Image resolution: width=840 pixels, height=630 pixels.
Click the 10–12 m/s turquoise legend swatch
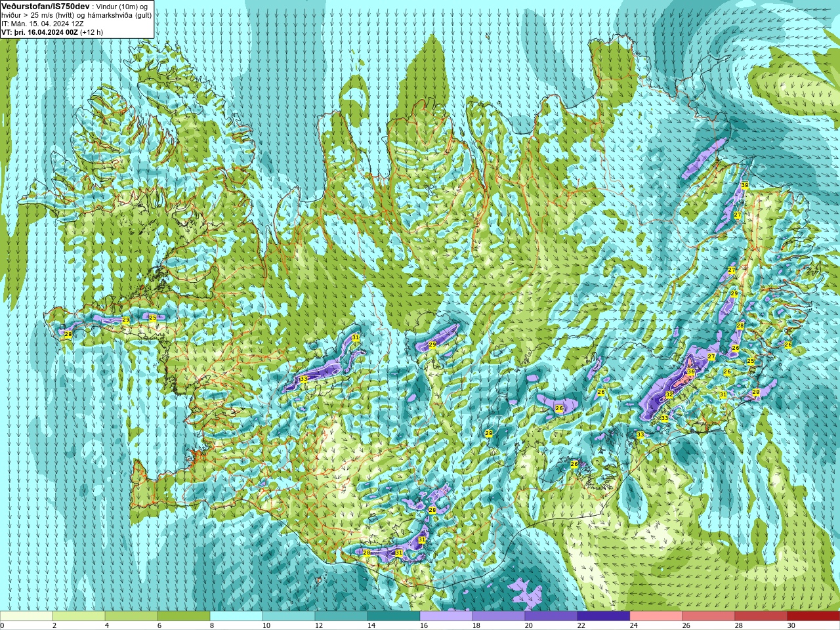289,616
